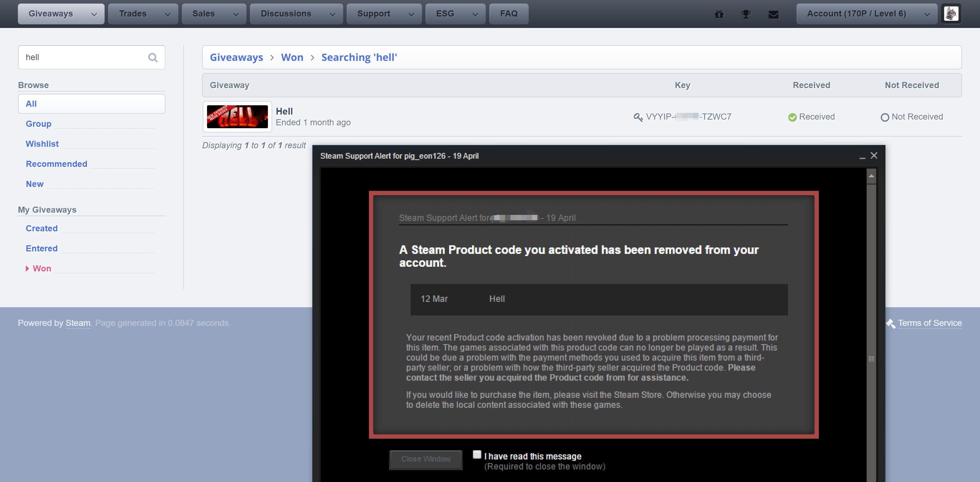980x482 pixels.
Task: Click the scrollbar up arrow in alert
Action: (871, 176)
